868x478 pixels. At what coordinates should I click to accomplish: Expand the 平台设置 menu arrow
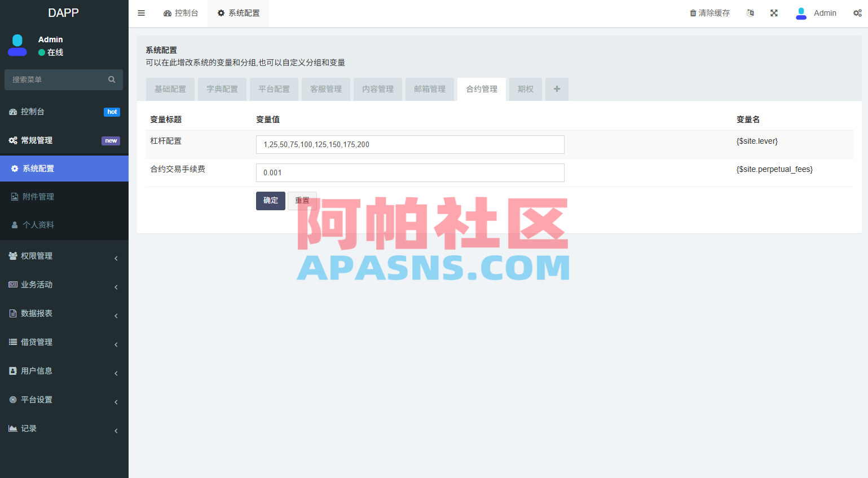(x=116, y=402)
